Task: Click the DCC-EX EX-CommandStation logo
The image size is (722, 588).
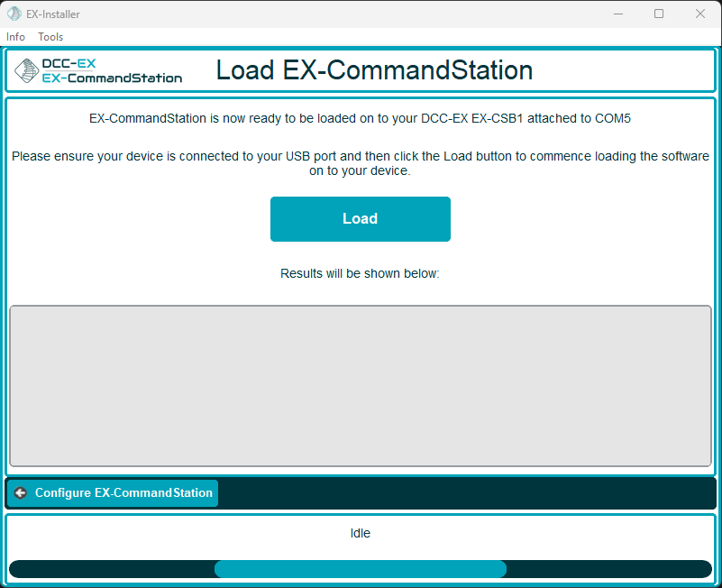Action: [98, 71]
